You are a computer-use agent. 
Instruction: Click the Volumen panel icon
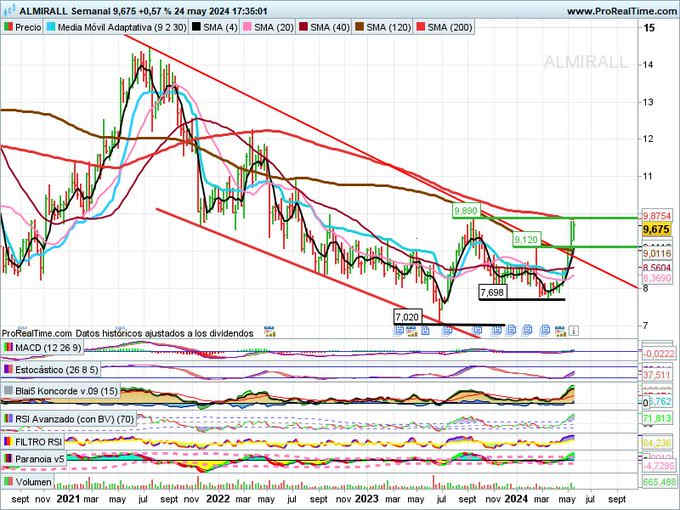click(x=8, y=482)
